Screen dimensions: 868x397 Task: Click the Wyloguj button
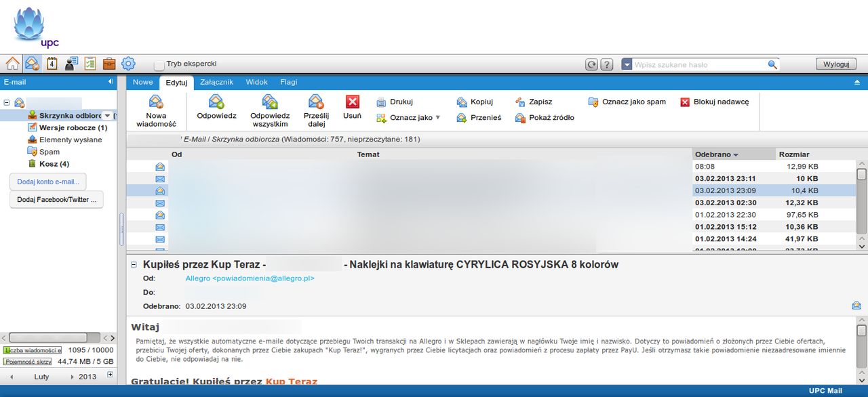point(836,64)
